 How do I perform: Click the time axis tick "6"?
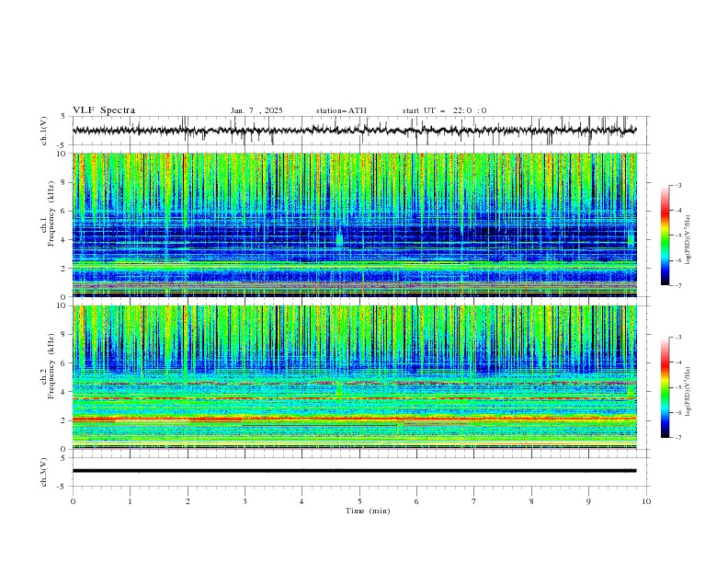[x=416, y=501]
